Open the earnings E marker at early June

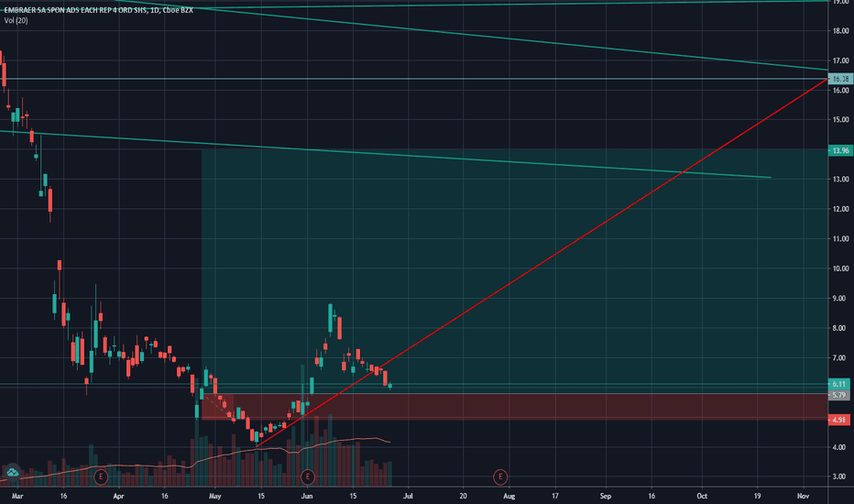(308, 477)
